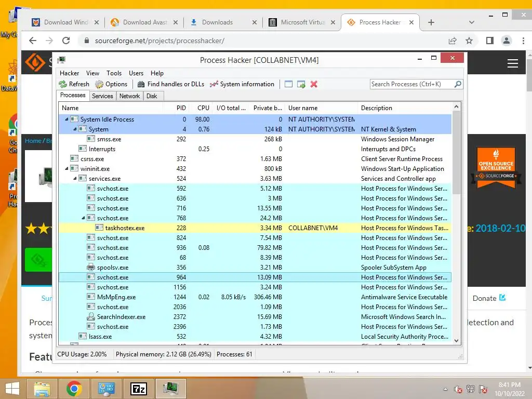Reload the Chrome page

click(x=66, y=41)
